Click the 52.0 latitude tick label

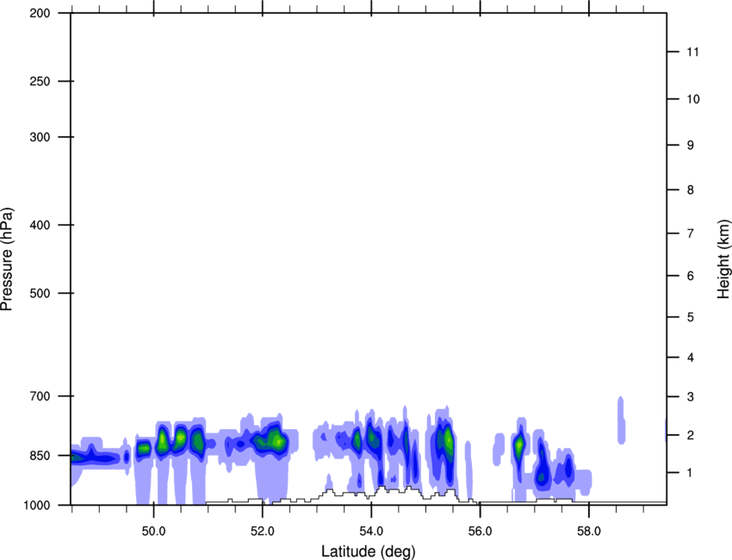click(263, 532)
